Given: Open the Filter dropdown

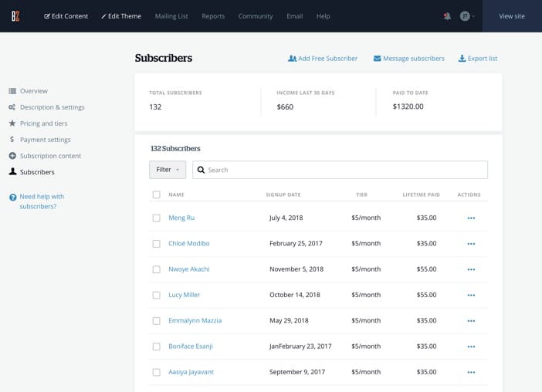Looking at the screenshot, I should click(x=168, y=170).
